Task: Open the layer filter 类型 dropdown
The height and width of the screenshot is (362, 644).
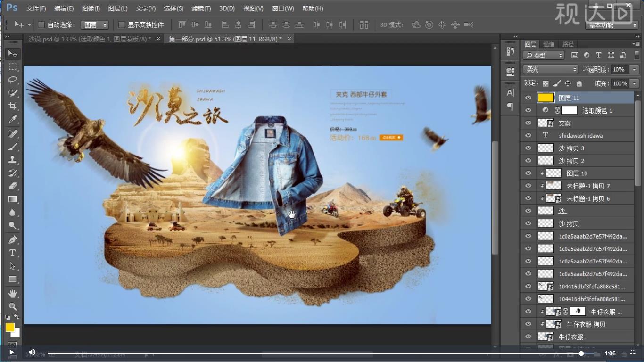Action: point(543,55)
